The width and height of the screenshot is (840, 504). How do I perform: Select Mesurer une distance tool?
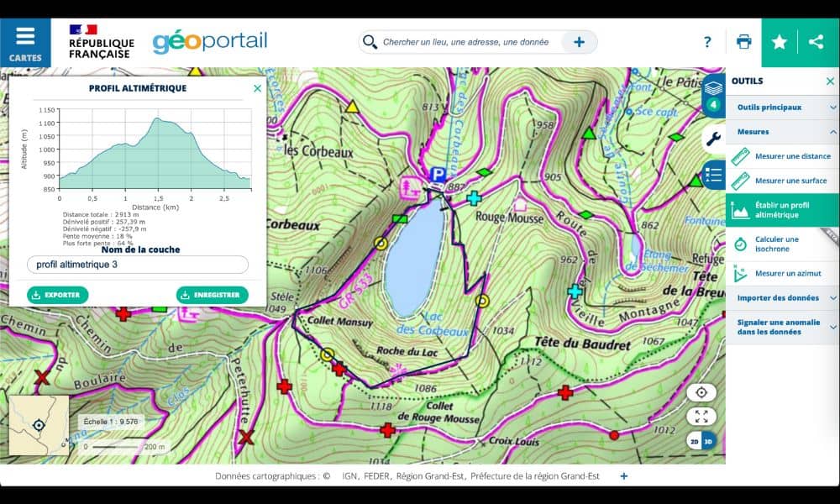click(x=792, y=156)
